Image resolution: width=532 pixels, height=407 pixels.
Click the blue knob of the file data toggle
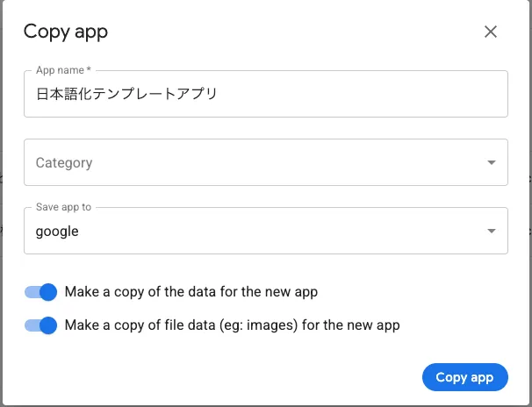click(48, 325)
